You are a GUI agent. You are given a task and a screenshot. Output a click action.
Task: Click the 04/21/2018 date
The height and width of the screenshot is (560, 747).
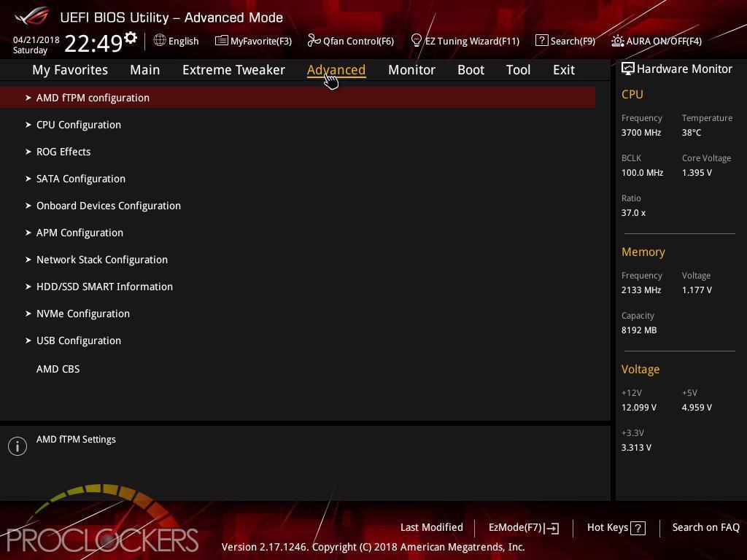point(36,40)
